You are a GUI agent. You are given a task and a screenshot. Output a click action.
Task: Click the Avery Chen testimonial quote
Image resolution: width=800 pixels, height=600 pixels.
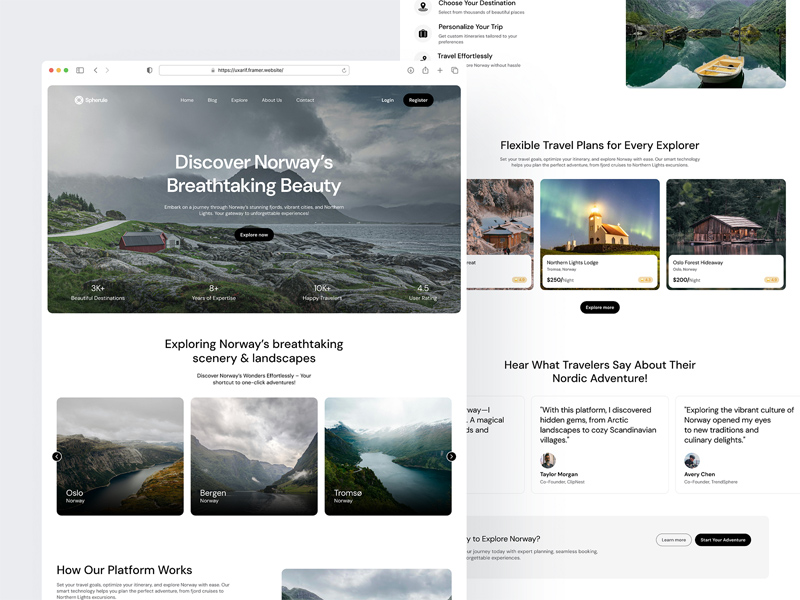[739, 424]
